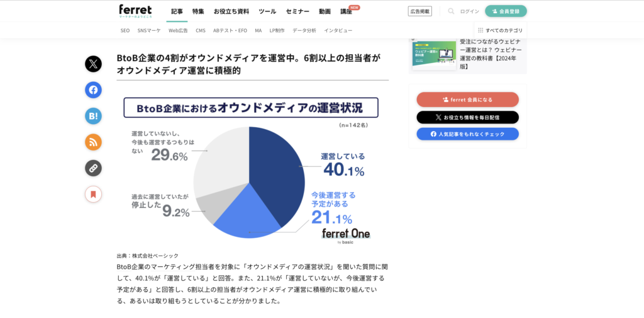
Task: Select the 記事 tab
Action: [177, 11]
